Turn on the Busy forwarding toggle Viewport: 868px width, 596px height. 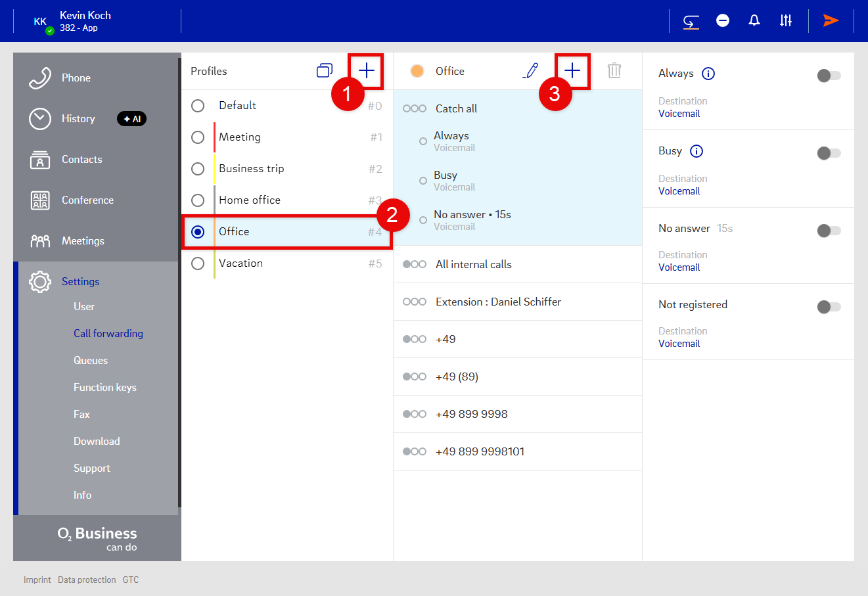pyautogui.click(x=829, y=153)
